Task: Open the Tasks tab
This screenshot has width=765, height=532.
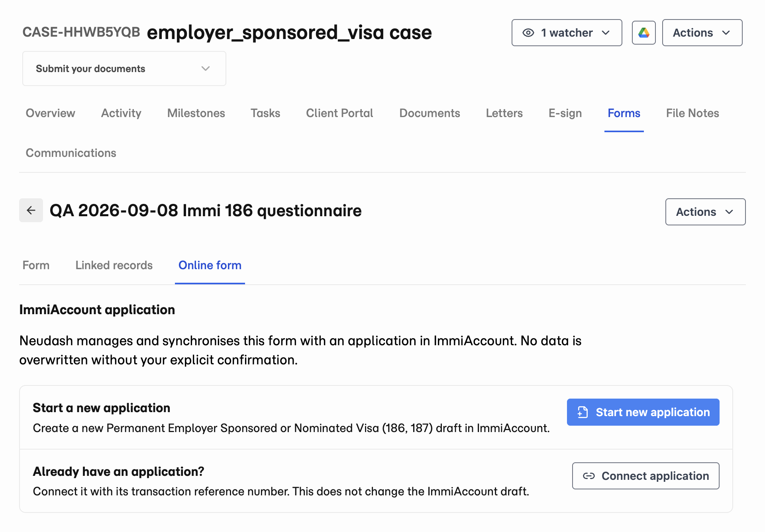Action: [265, 113]
